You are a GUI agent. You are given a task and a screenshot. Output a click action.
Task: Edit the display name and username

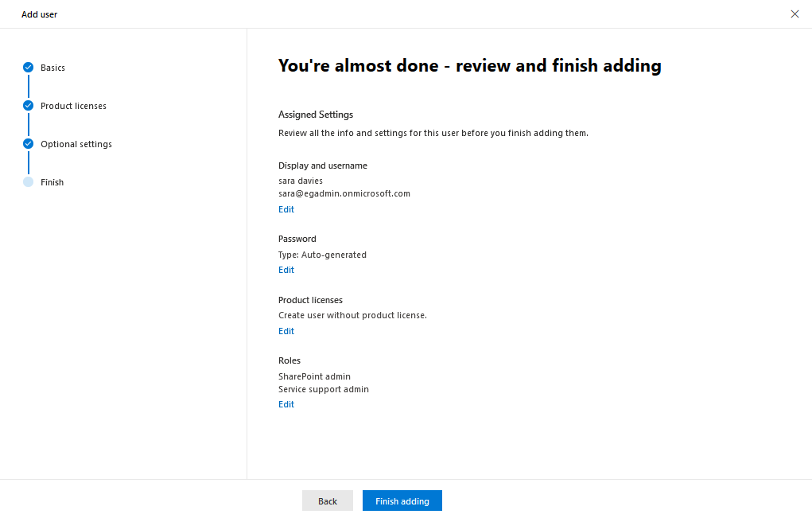(286, 209)
